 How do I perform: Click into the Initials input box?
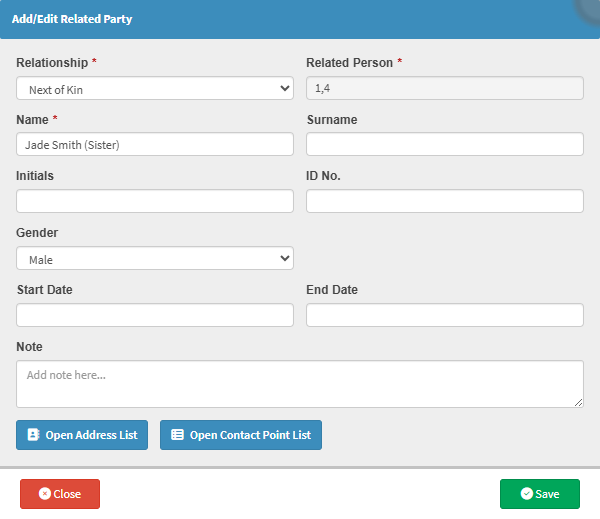(x=155, y=201)
